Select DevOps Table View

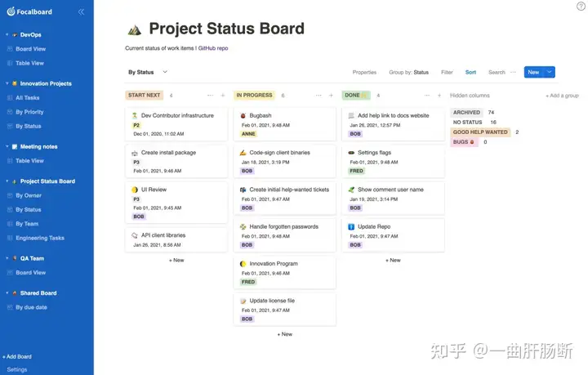(29, 63)
